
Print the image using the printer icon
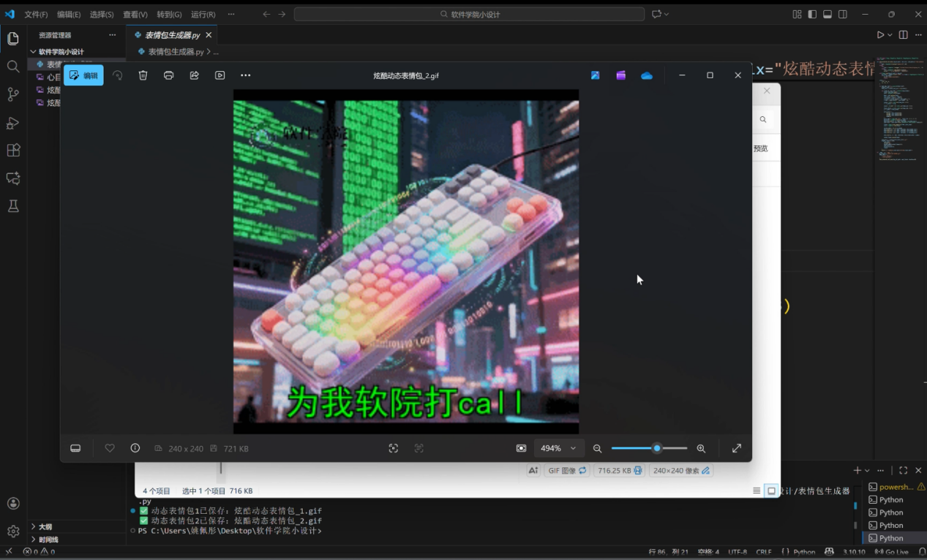pos(169,75)
